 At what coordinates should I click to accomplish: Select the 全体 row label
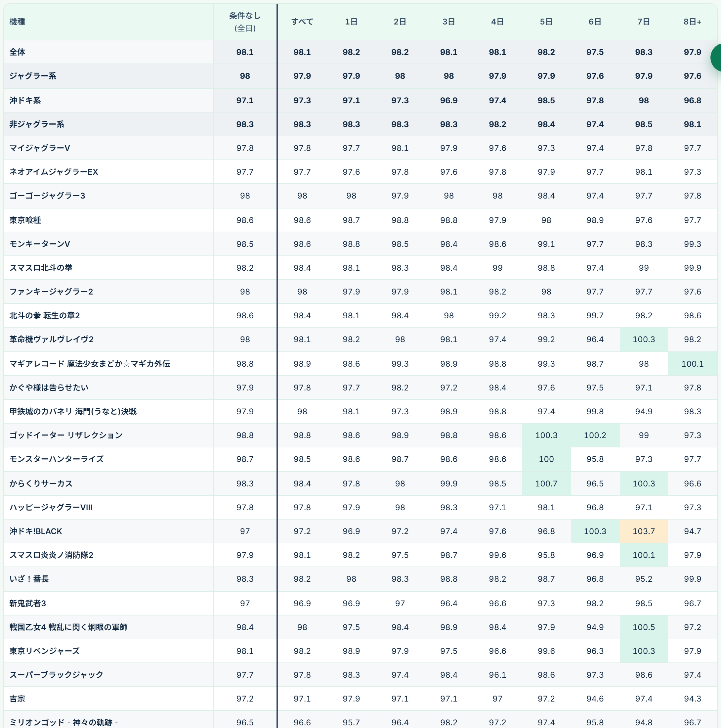tap(17, 52)
